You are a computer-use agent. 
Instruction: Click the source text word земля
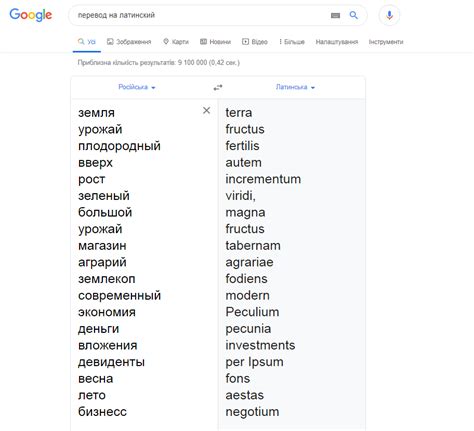(96, 113)
